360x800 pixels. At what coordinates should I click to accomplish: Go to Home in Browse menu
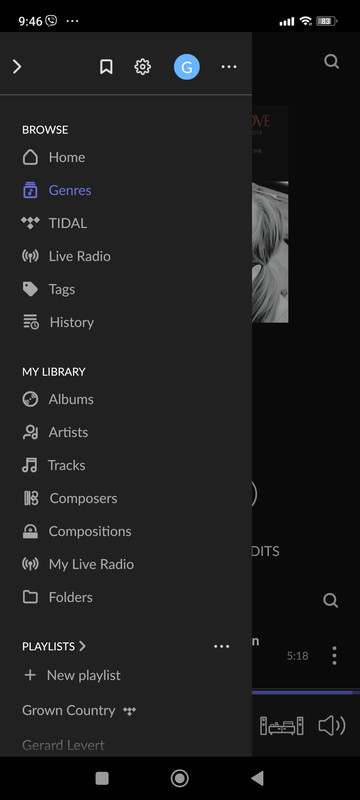67,157
